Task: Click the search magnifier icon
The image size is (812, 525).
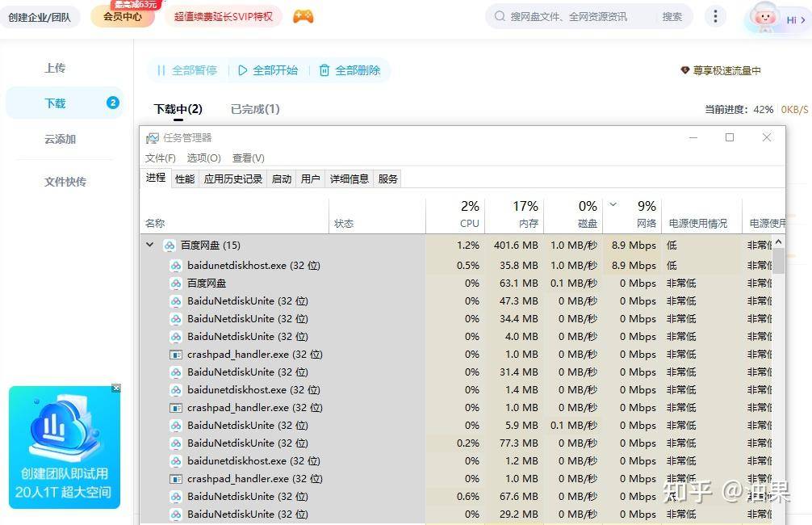Action: tap(500, 17)
